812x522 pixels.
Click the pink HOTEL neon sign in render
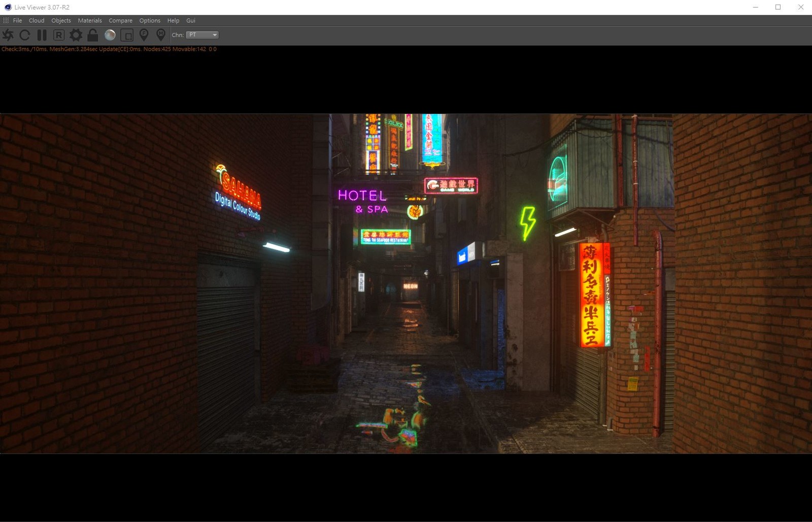362,195
